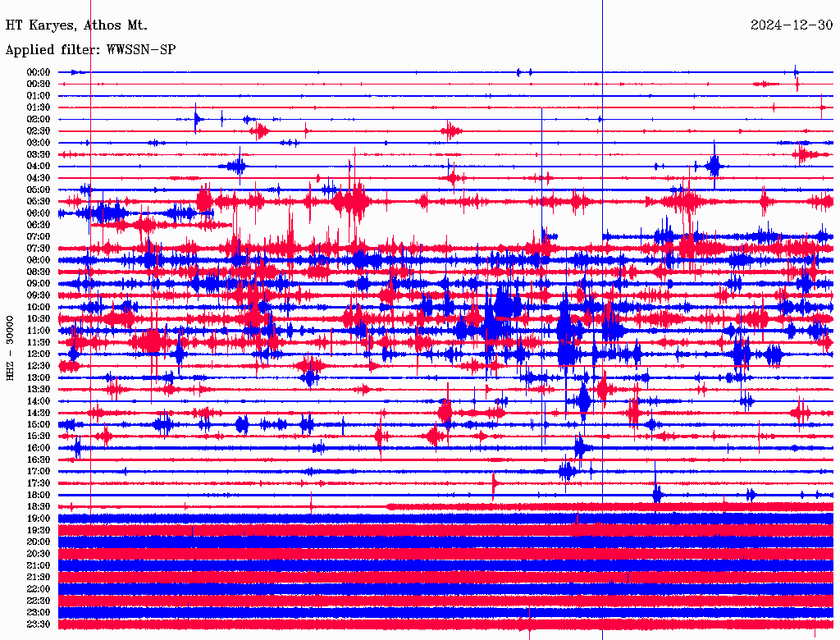Viewport: 840px width, 640px height.
Task: Select the 07:30 time row label
Action: tap(39, 249)
